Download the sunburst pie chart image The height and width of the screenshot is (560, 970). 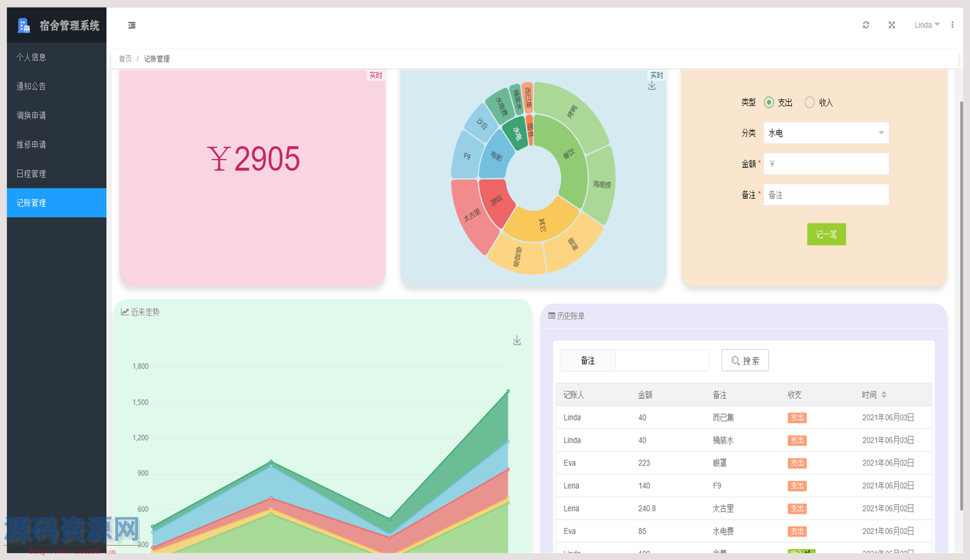[652, 86]
